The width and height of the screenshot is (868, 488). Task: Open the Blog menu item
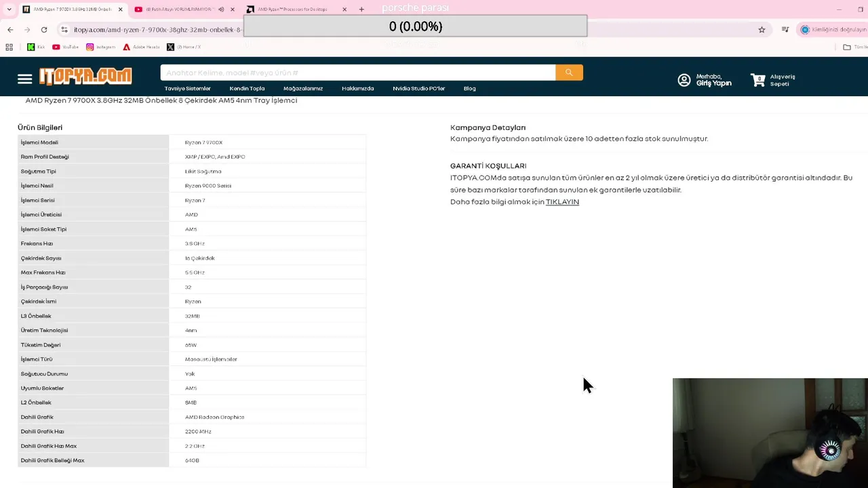tap(469, 88)
